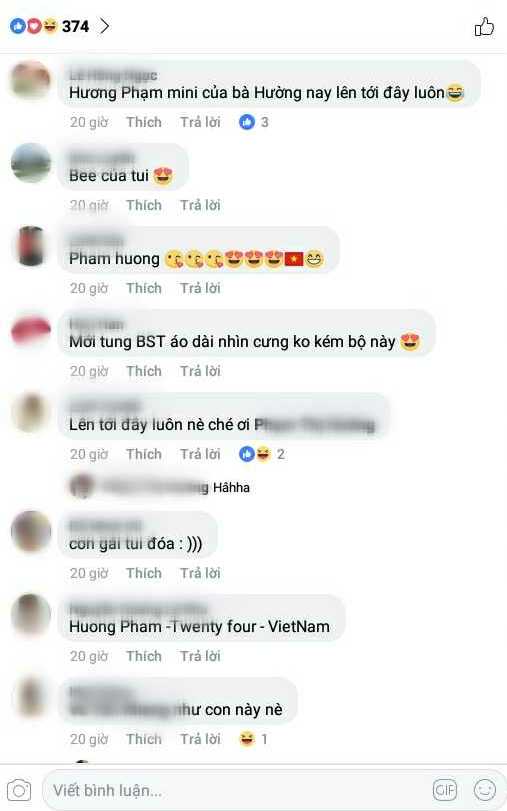Reply to the 'Huong Pham -Twenty four' comment
Viewport: 507px width, 811px height.
[x=200, y=656]
